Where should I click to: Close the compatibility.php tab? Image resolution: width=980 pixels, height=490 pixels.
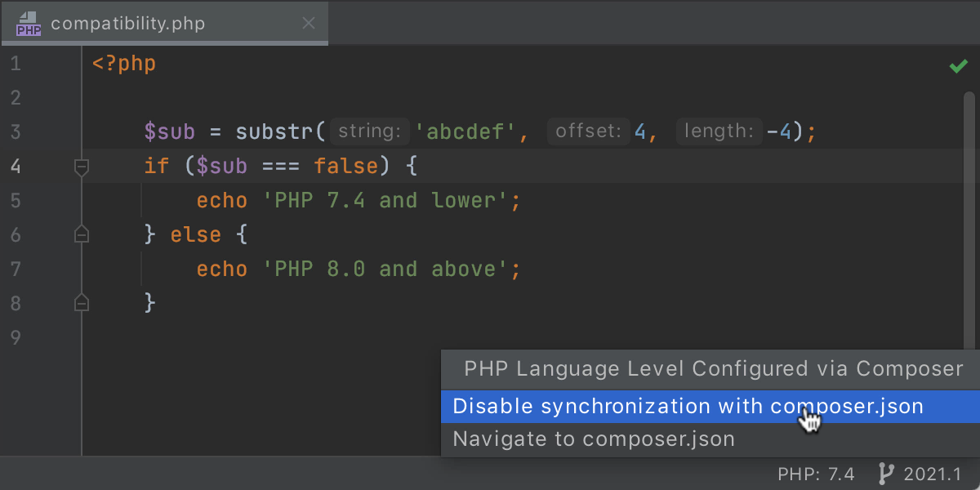tap(309, 24)
